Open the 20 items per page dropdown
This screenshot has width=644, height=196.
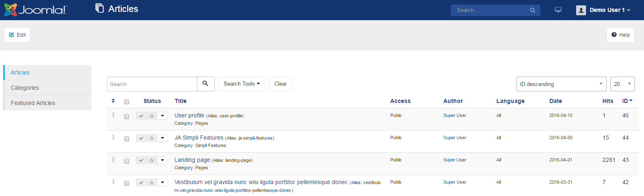click(x=622, y=84)
